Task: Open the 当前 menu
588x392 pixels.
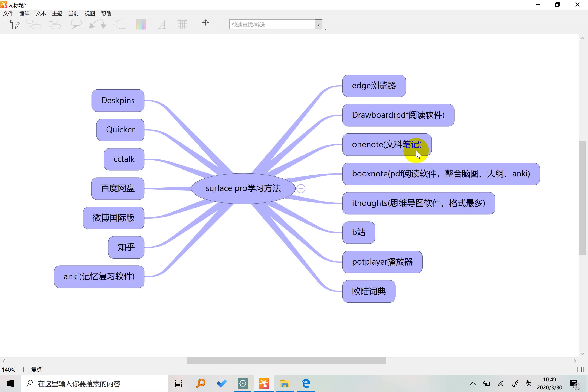Action: pos(73,14)
